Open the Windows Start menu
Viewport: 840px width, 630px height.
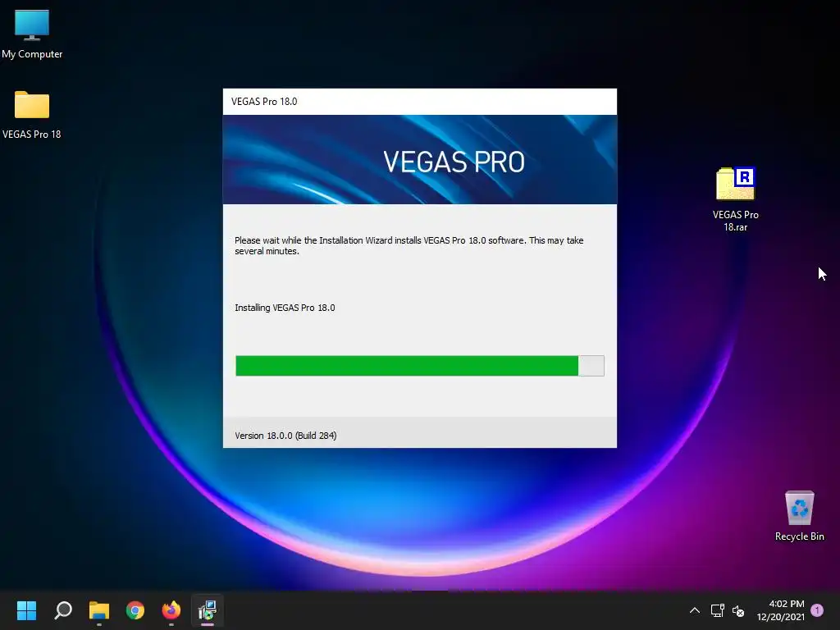26,610
